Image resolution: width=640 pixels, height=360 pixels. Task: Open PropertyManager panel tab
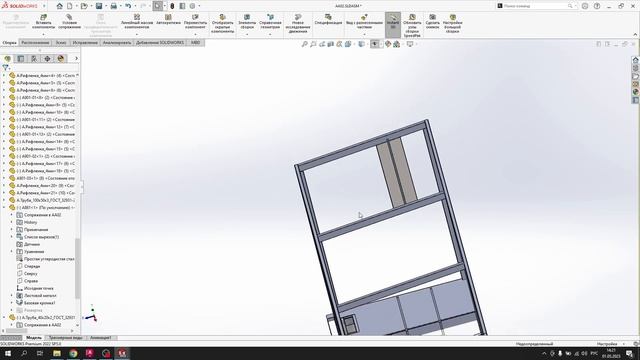(x=21, y=59)
